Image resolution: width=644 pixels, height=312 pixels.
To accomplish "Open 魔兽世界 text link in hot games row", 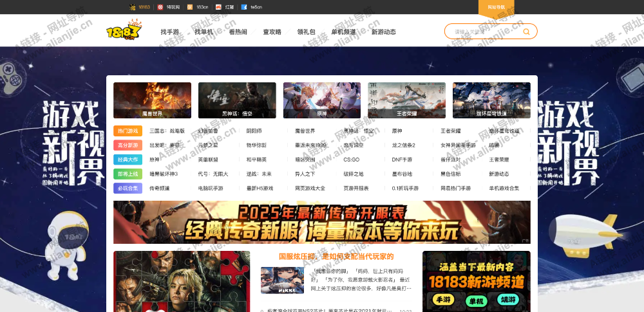I will tap(305, 131).
